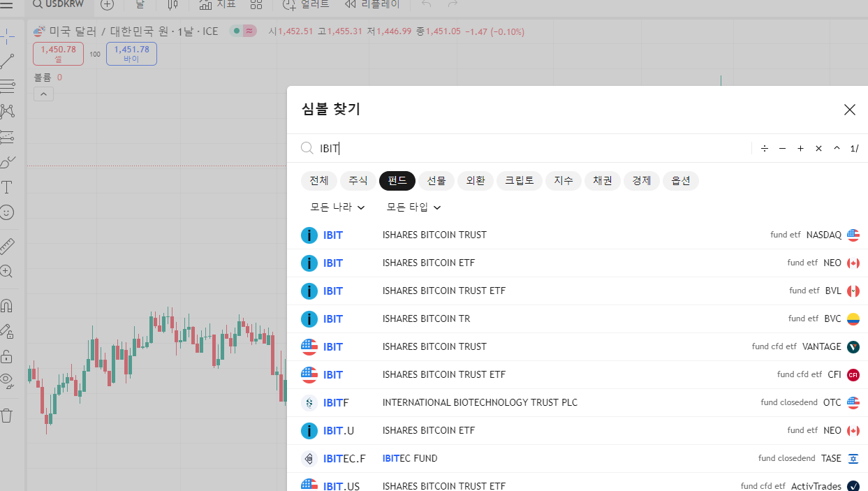Select the 외환 filter tab
The height and width of the screenshot is (491, 868).
(476, 181)
